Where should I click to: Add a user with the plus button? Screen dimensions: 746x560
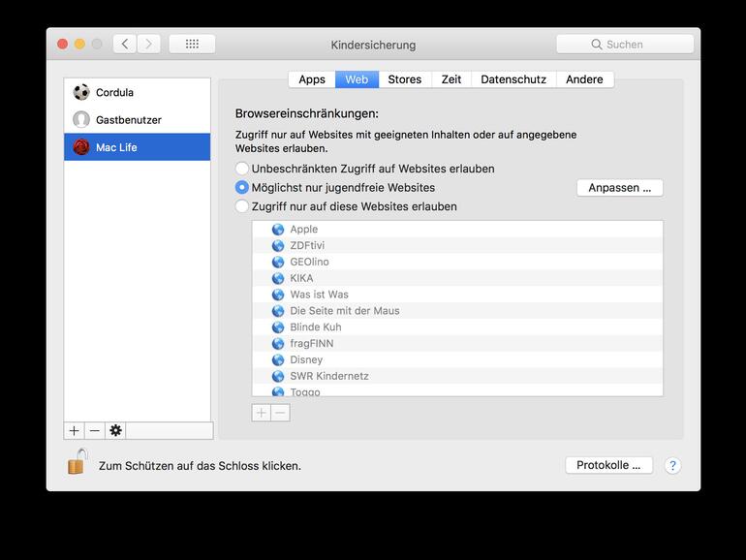point(75,430)
